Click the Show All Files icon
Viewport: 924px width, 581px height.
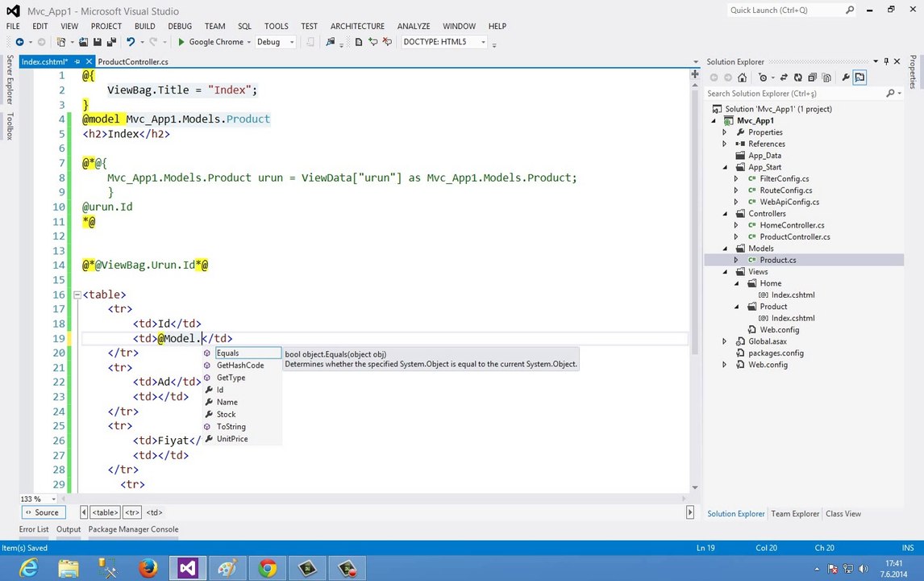(826, 77)
